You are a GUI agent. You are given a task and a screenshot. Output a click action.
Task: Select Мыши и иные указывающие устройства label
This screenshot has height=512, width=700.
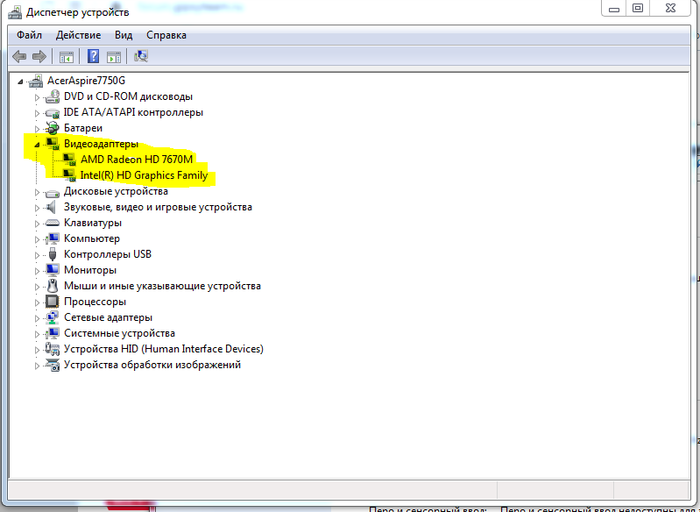[x=162, y=286]
